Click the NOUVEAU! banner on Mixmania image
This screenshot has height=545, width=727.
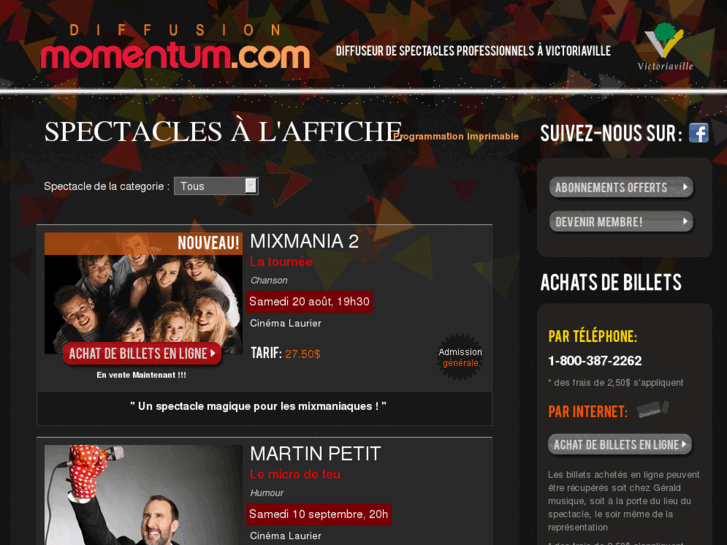point(143,244)
